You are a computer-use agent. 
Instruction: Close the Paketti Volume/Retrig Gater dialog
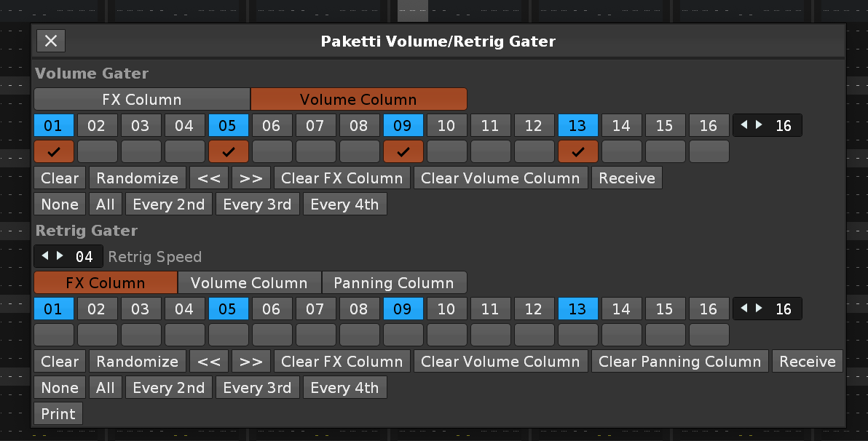pos(51,41)
